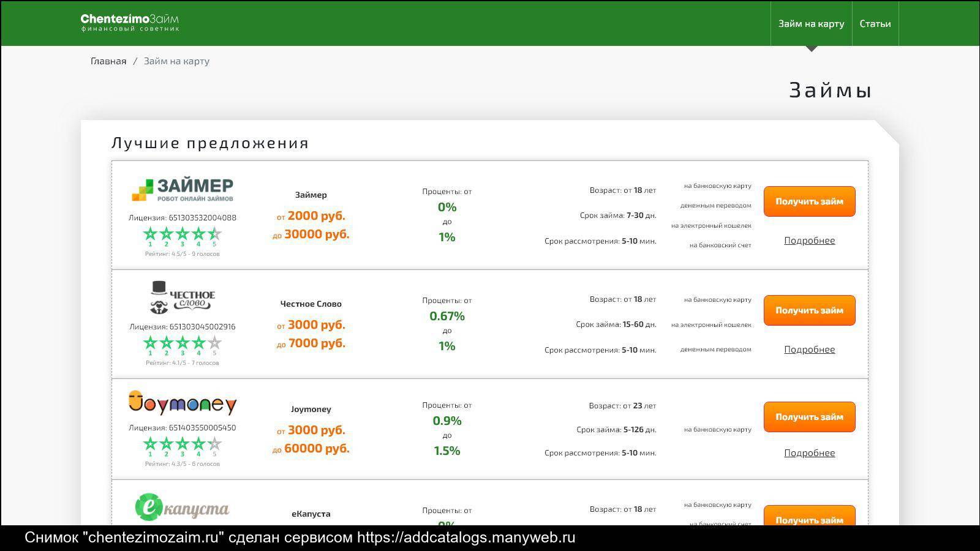
Task: Click the Joymoney offer name
Action: 311,409
